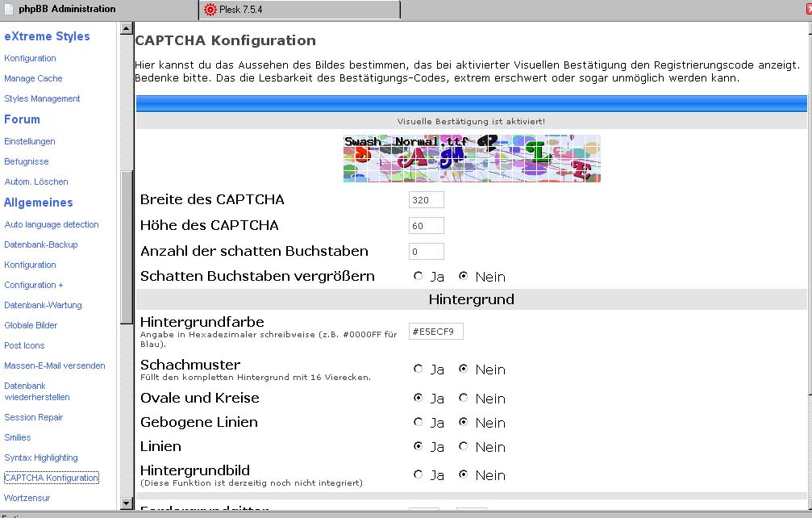This screenshot has height=518, width=812.
Task: Click the Plesk gear icon in tab
Action: [x=210, y=10]
